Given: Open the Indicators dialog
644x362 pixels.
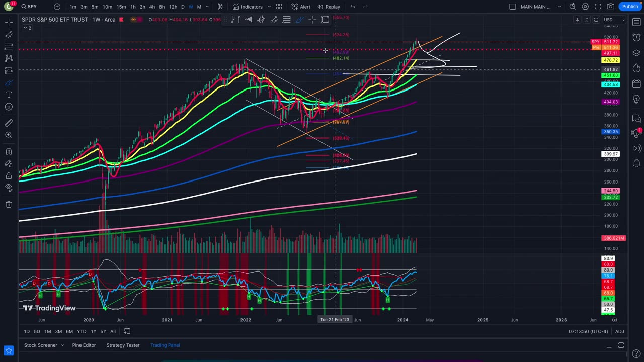Looking at the screenshot, I should pyautogui.click(x=247, y=7).
